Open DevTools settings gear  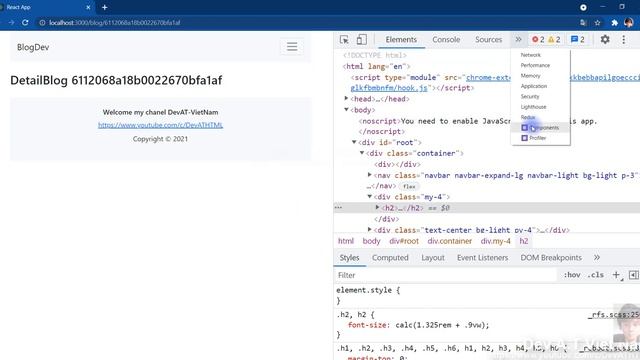coord(605,39)
